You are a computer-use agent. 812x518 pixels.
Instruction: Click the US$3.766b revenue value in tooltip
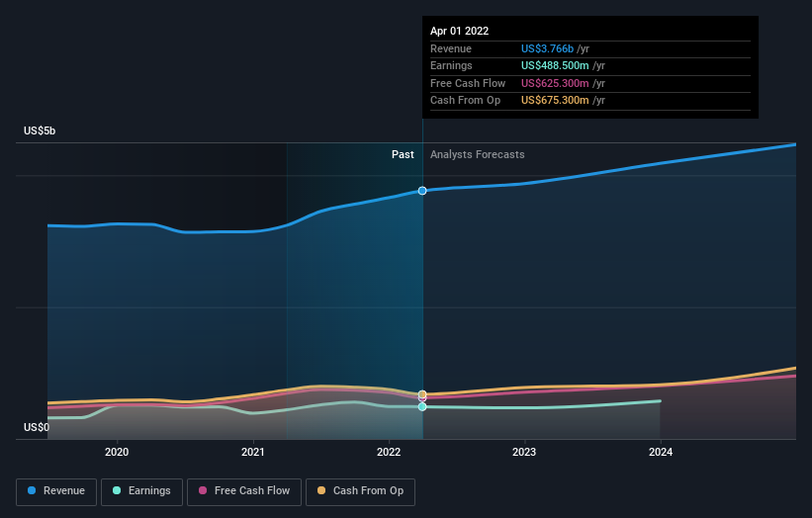tap(547, 48)
